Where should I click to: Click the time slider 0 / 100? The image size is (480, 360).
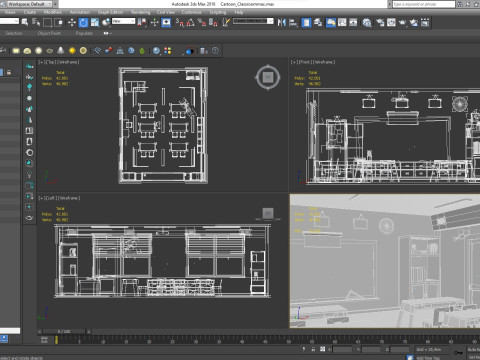pos(64,332)
